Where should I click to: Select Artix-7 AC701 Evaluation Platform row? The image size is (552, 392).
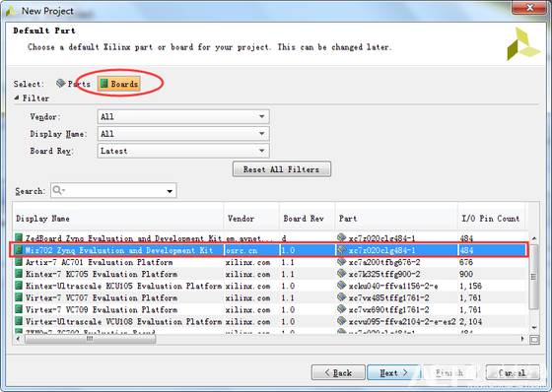tap(270, 262)
